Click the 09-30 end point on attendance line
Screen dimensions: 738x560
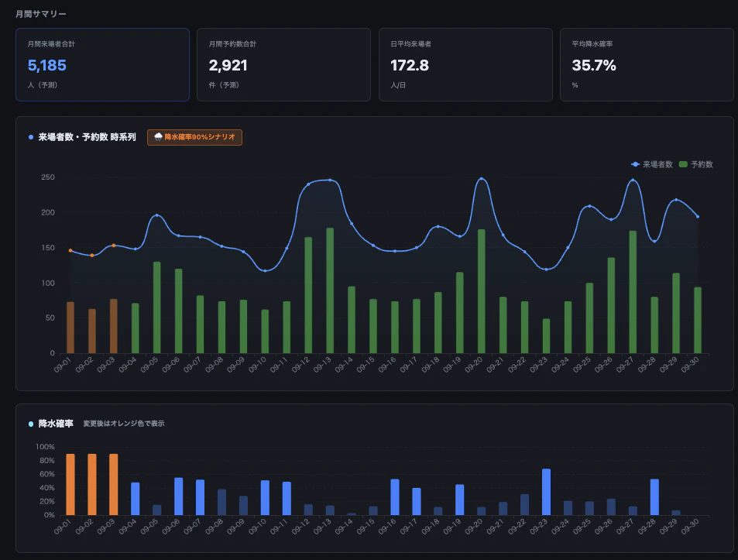698,216
